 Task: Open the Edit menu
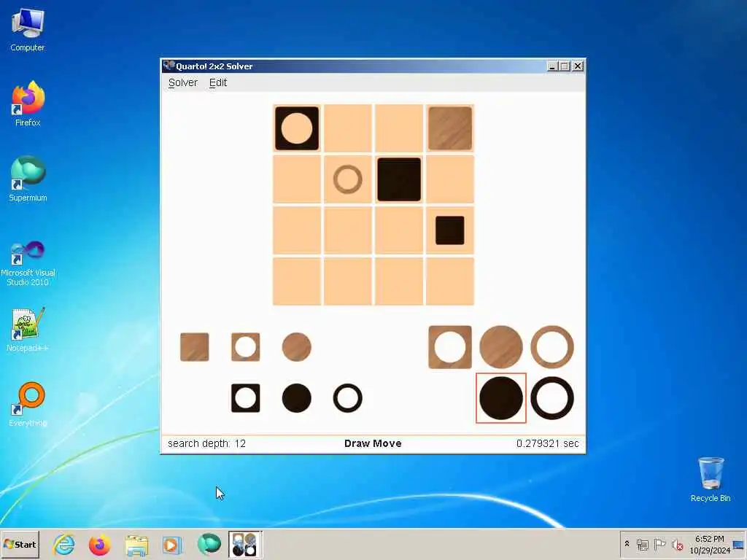[217, 82]
